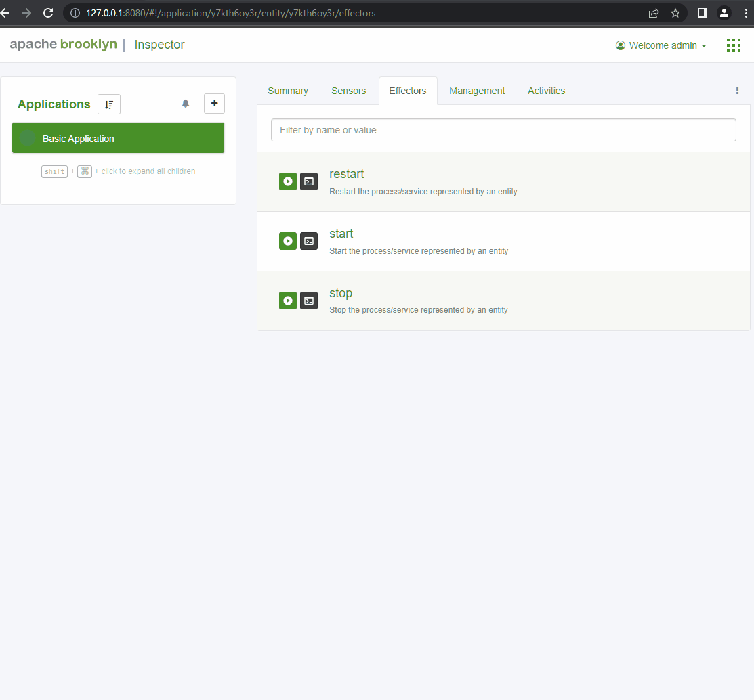
Task: Click the browser address bar URL
Action: coord(231,13)
